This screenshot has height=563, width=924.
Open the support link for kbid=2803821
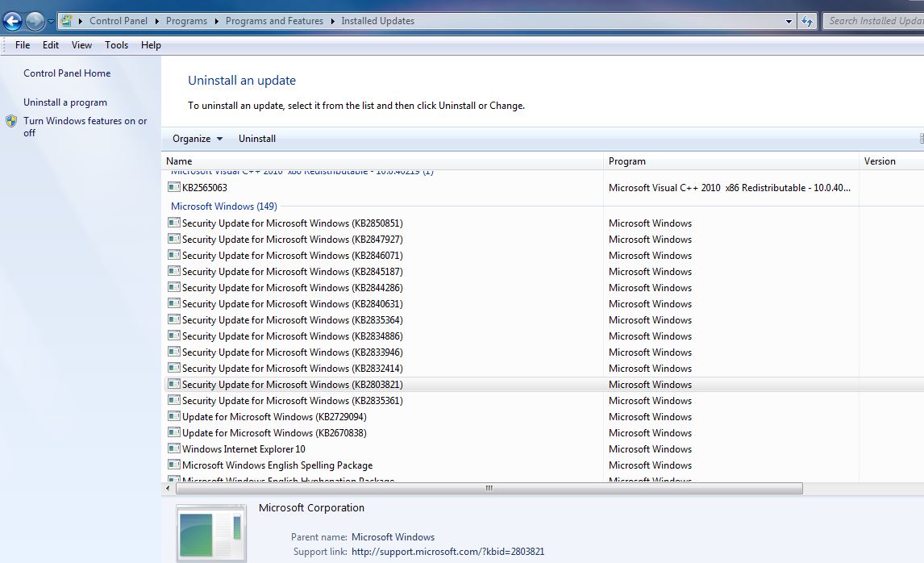click(x=447, y=552)
